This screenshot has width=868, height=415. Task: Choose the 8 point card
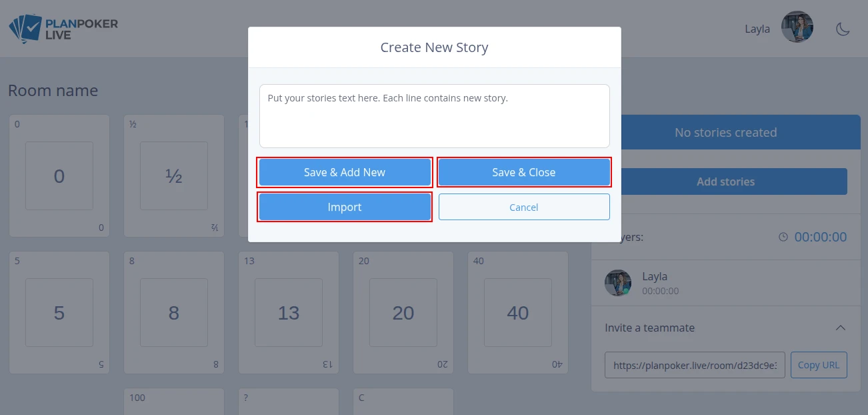(174, 313)
